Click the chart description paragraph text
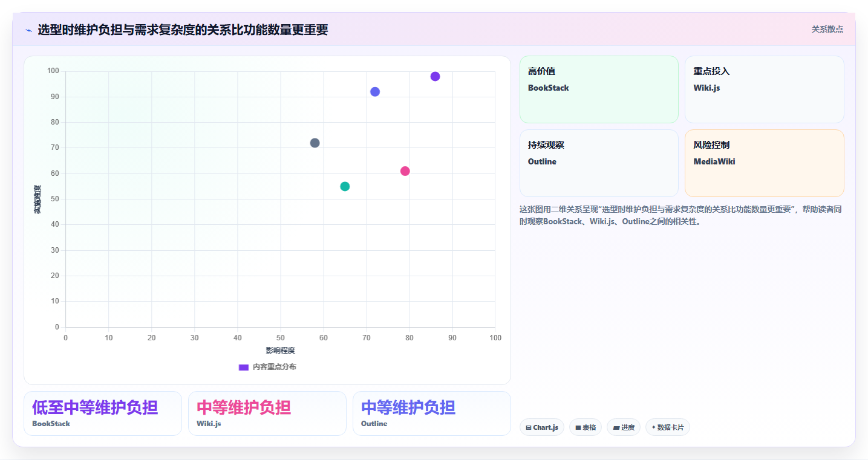This screenshot has height=460, width=868. pyautogui.click(x=680, y=215)
